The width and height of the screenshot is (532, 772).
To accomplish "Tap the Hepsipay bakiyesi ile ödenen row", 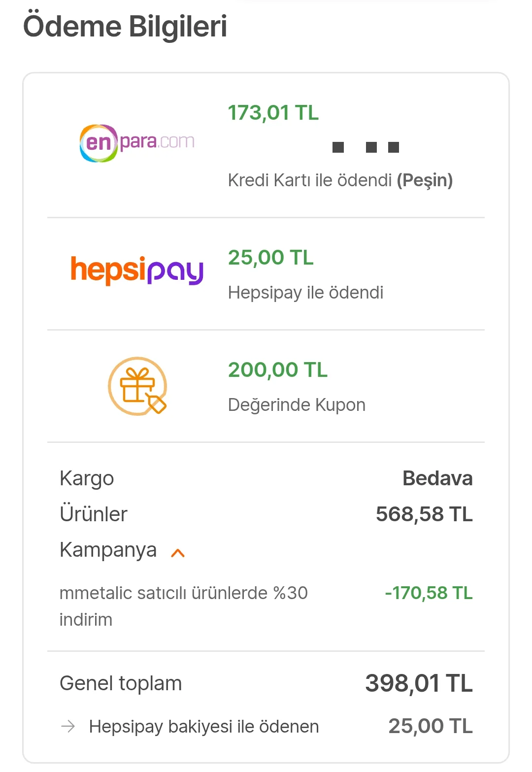I will (204, 727).
